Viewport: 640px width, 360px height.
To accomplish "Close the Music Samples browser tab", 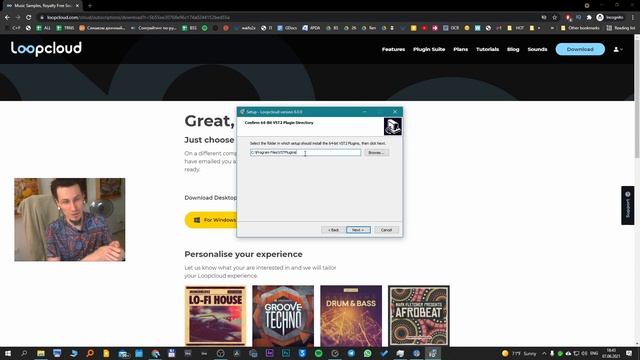I will click(77, 6).
